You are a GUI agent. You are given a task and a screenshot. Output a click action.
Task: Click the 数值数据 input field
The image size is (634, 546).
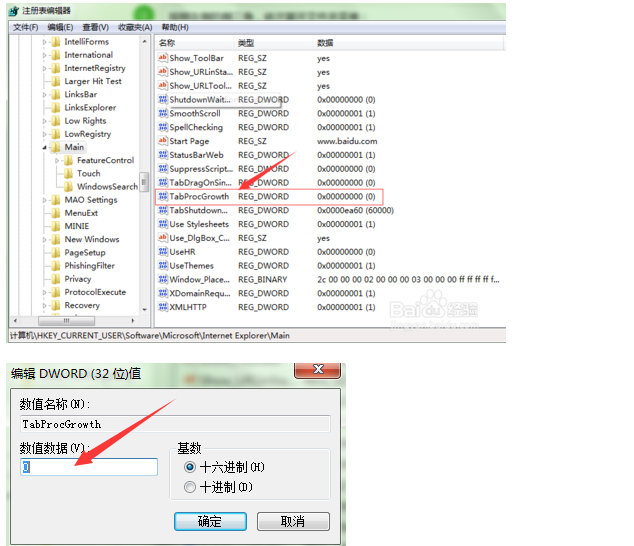pos(89,467)
